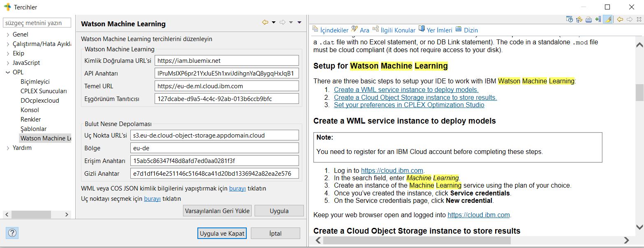This screenshot has width=644, height=248.
Task: Click the Uç Nokta URL'si field
Action: (x=214, y=135)
